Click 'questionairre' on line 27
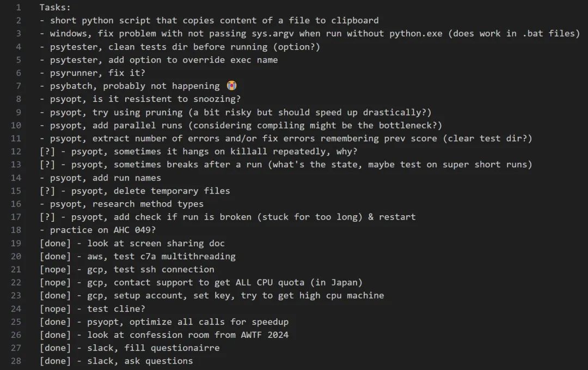This screenshot has width=588, height=370. 185,348
